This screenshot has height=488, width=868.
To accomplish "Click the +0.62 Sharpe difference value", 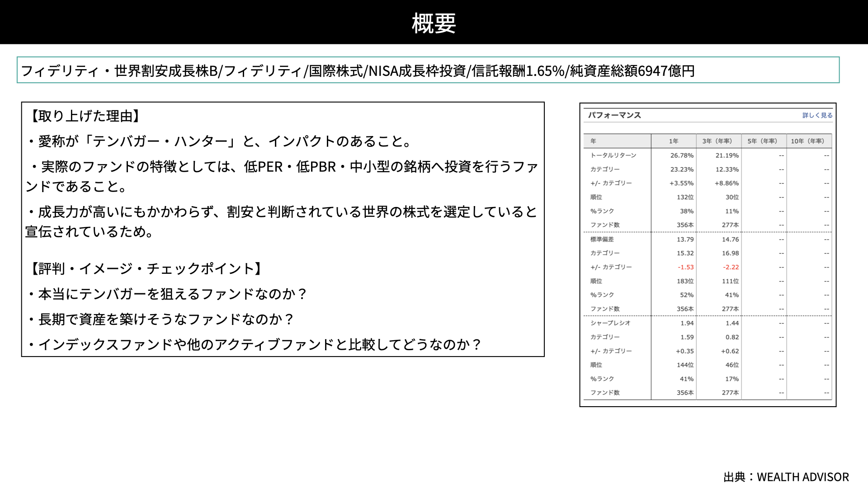I will click(730, 351).
